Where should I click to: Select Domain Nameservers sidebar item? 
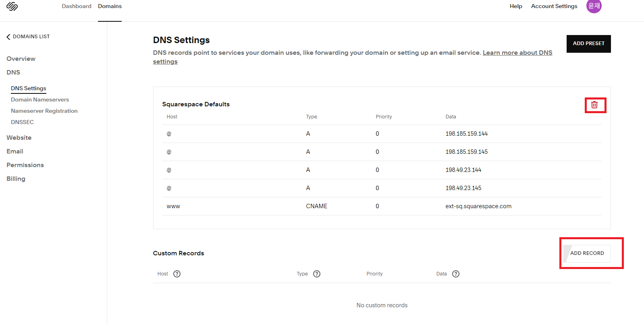coord(40,99)
